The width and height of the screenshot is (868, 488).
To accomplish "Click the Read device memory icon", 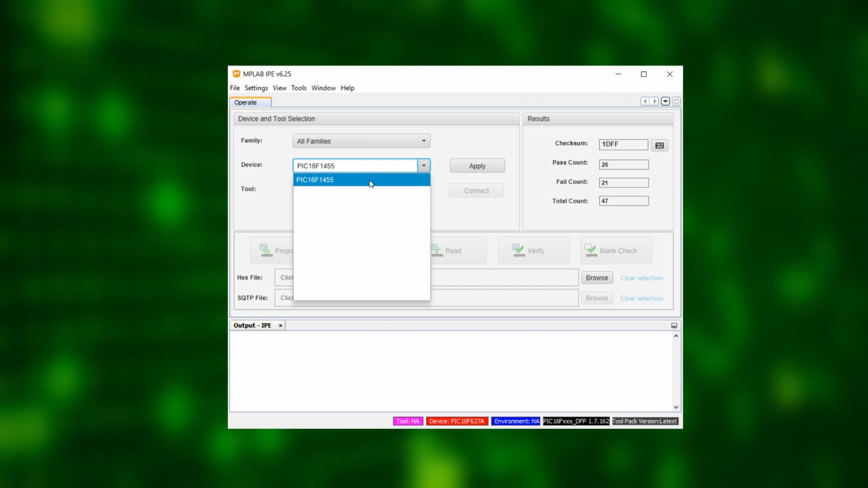I will tap(437, 250).
